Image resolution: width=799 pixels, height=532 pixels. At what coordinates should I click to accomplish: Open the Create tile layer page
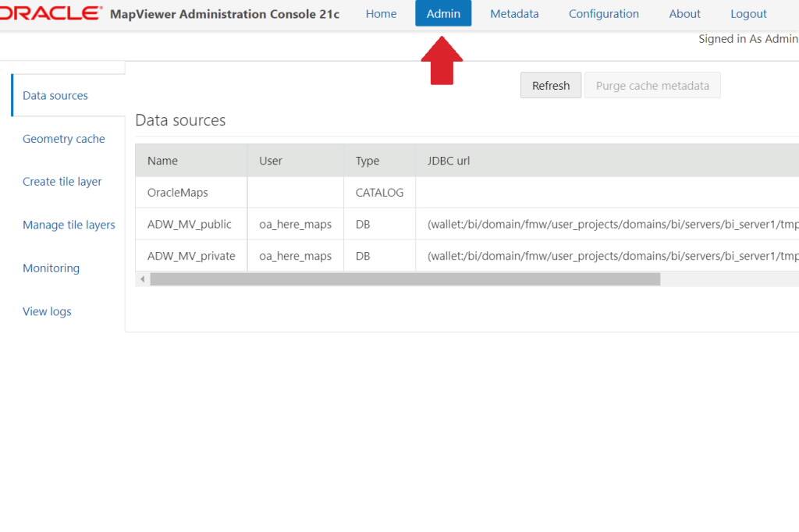click(x=61, y=181)
